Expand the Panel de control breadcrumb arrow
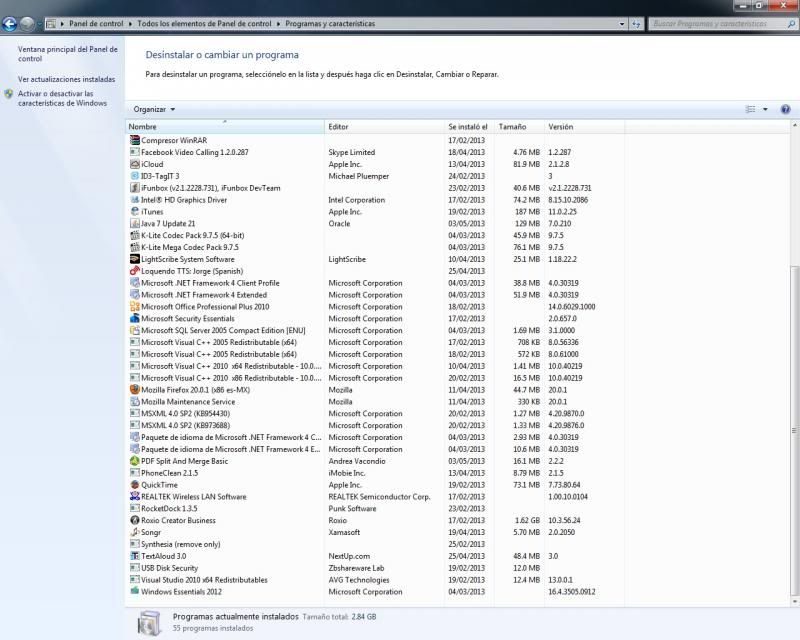Viewport: 800px width, 640px height. [131, 23]
